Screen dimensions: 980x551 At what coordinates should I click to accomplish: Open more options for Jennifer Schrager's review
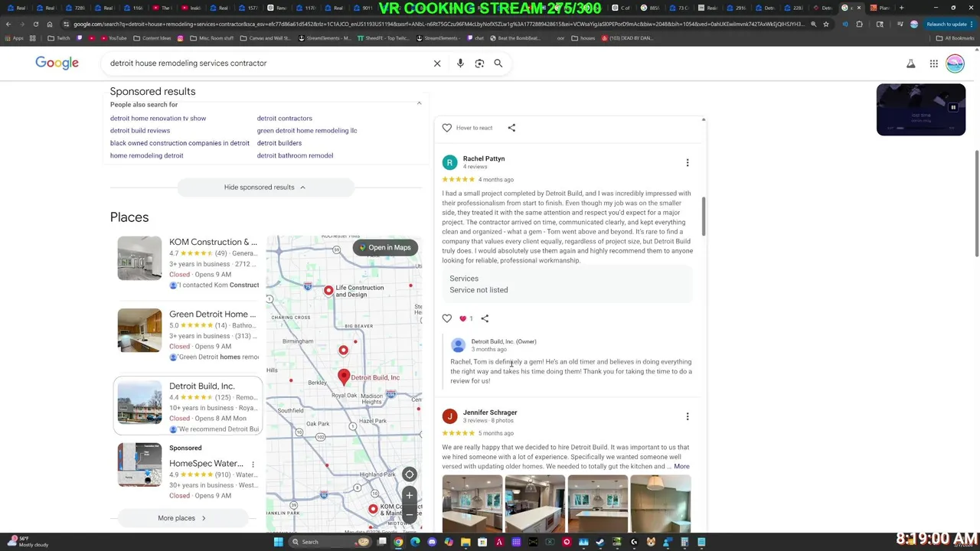click(x=688, y=416)
